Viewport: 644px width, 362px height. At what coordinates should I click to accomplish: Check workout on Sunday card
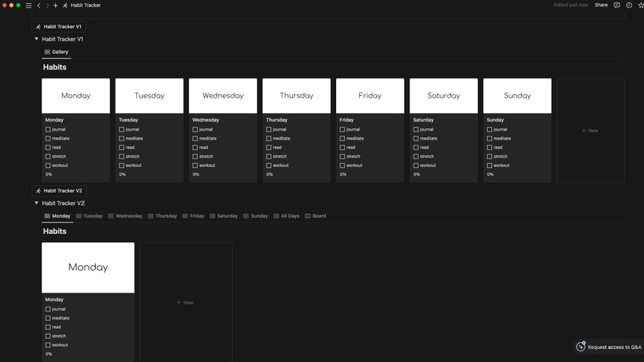[x=490, y=165]
